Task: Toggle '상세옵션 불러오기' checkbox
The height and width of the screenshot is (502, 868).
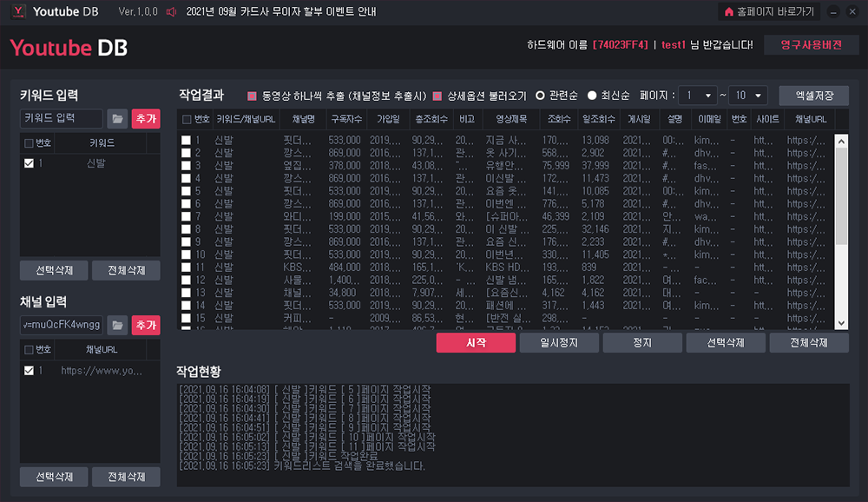Action: 437,96
